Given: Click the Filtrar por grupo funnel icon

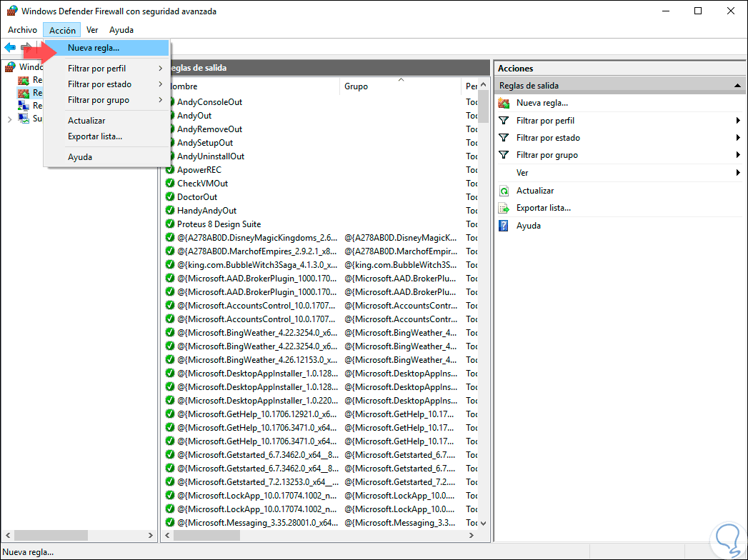Looking at the screenshot, I should [x=504, y=155].
